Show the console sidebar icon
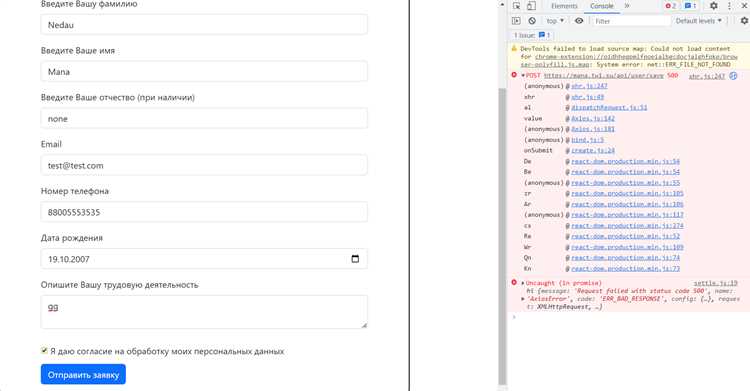 [x=516, y=21]
